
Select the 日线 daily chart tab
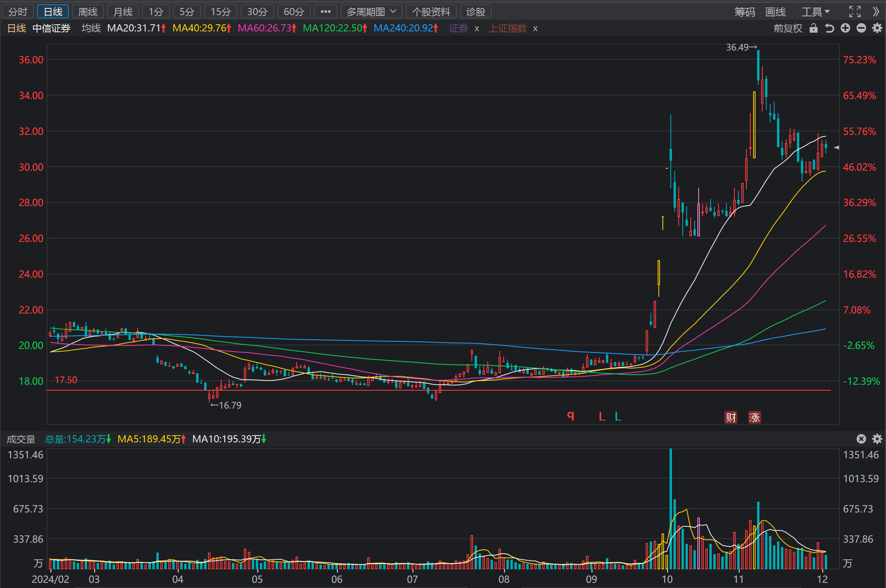53,12
